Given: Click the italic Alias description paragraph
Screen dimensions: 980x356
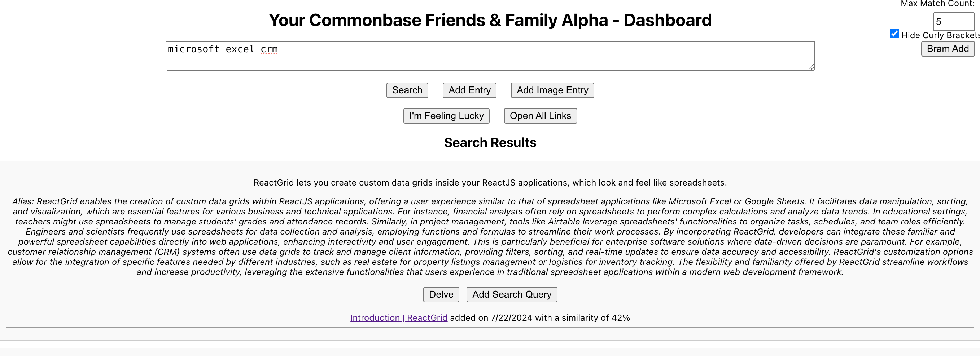Looking at the screenshot, I should (490, 236).
